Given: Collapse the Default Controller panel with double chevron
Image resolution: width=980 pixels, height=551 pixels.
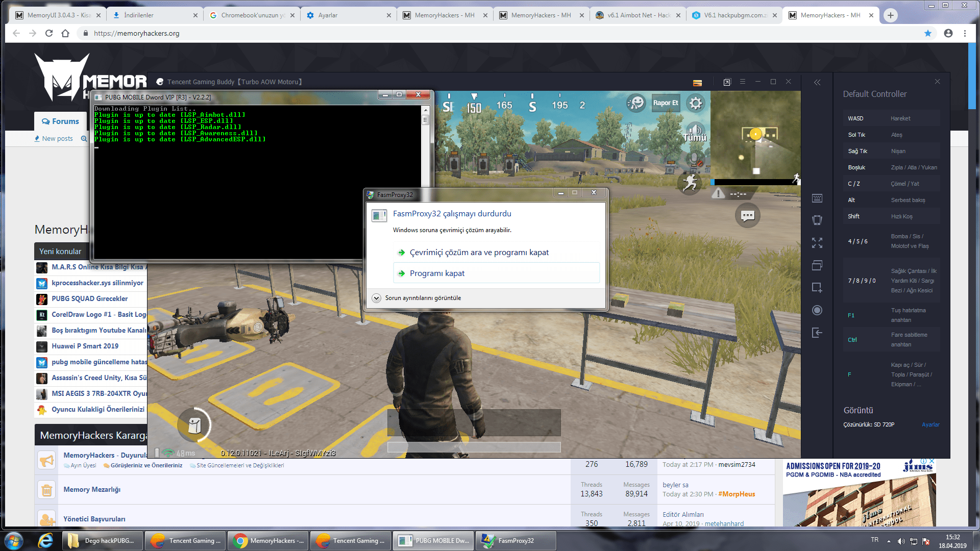Looking at the screenshot, I should (x=817, y=82).
